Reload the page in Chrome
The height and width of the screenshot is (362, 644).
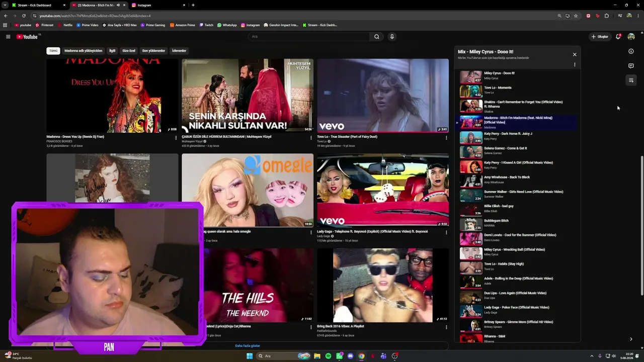click(x=24, y=16)
